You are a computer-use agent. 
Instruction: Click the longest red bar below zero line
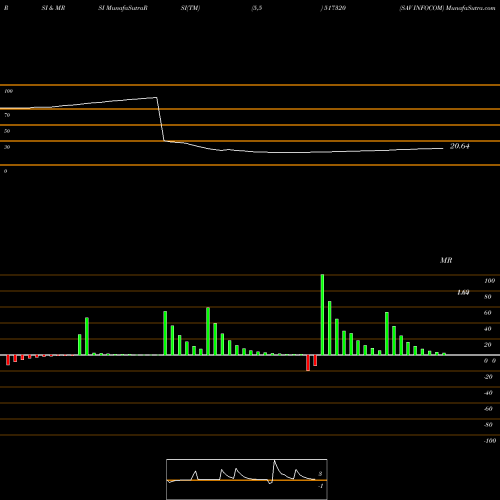point(308,363)
